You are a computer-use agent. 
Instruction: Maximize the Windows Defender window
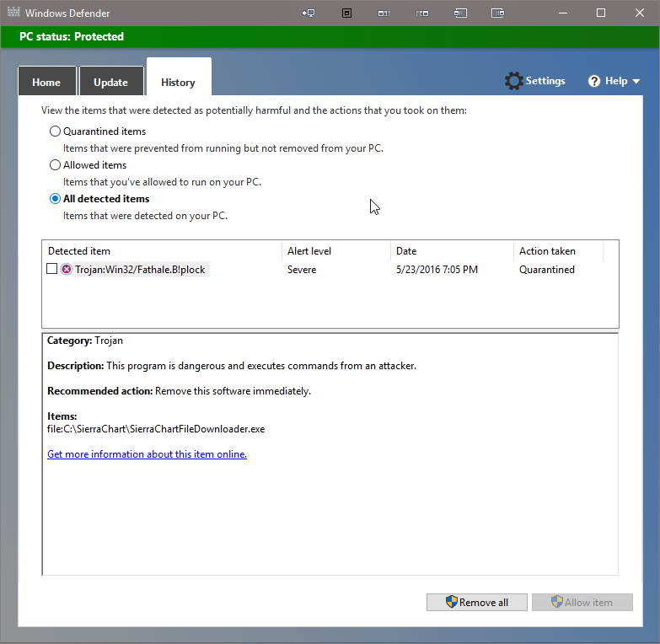pos(601,13)
